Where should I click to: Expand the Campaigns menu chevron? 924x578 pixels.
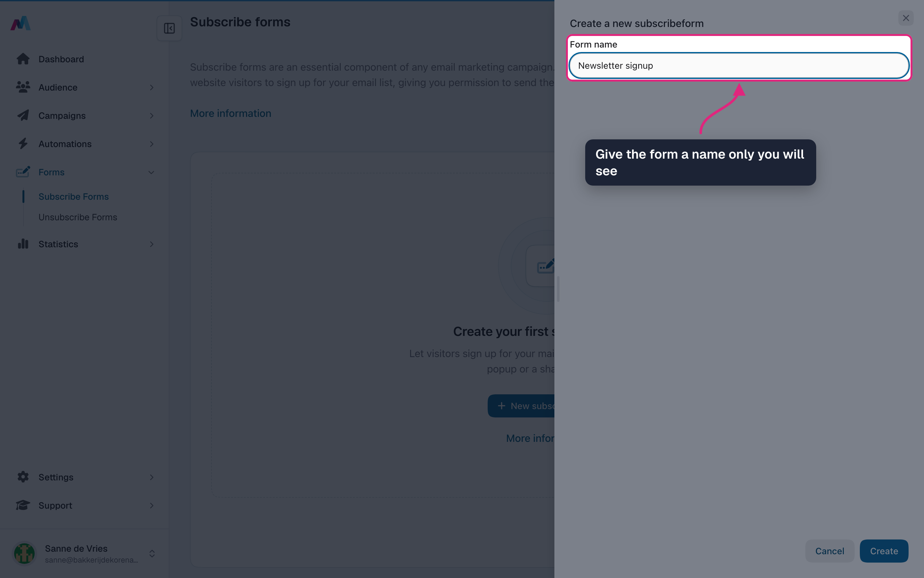(x=151, y=116)
